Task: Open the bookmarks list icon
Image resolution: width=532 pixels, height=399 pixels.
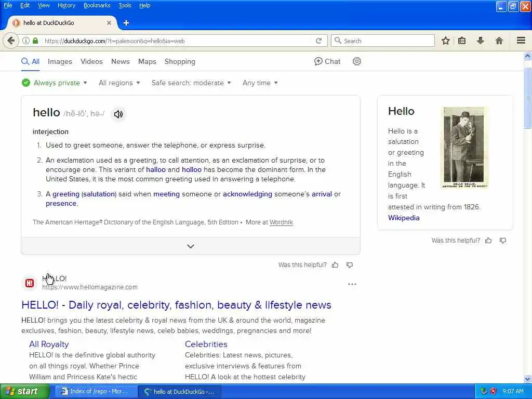Action: click(462, 41)
